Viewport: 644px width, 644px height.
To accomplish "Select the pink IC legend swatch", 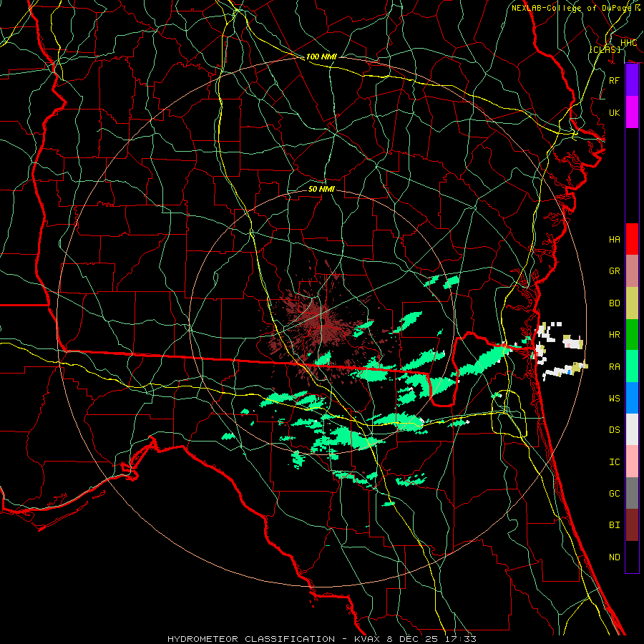I will (632, 462).
